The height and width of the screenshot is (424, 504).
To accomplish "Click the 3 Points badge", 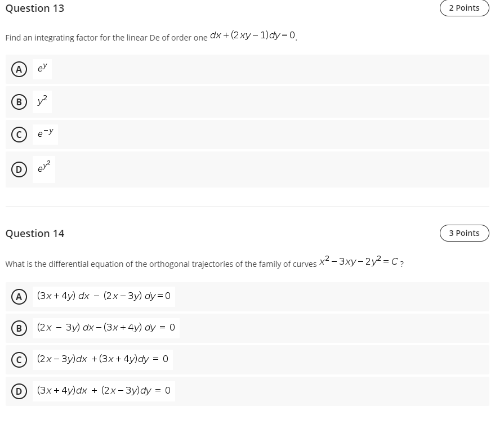I will coord(464,233).
